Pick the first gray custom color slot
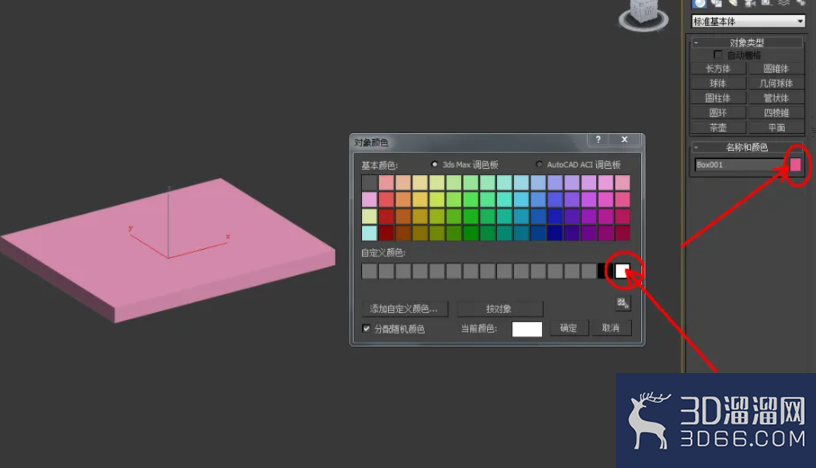816x468 pixels. 369,271
